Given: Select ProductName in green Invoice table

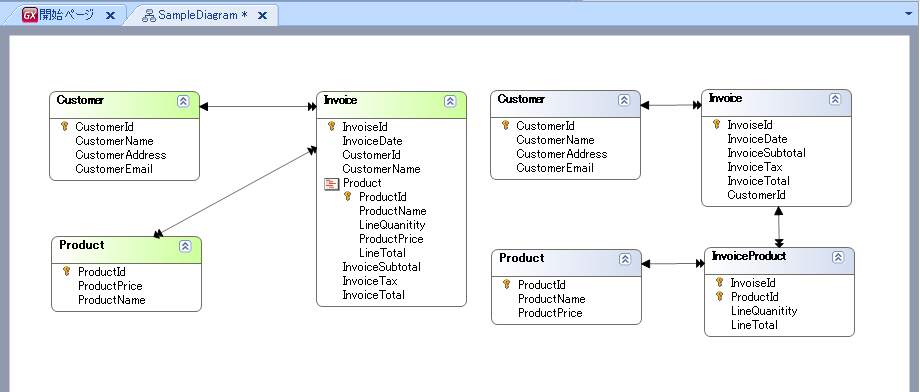Looking at the screenshot, I should (393, 211).
